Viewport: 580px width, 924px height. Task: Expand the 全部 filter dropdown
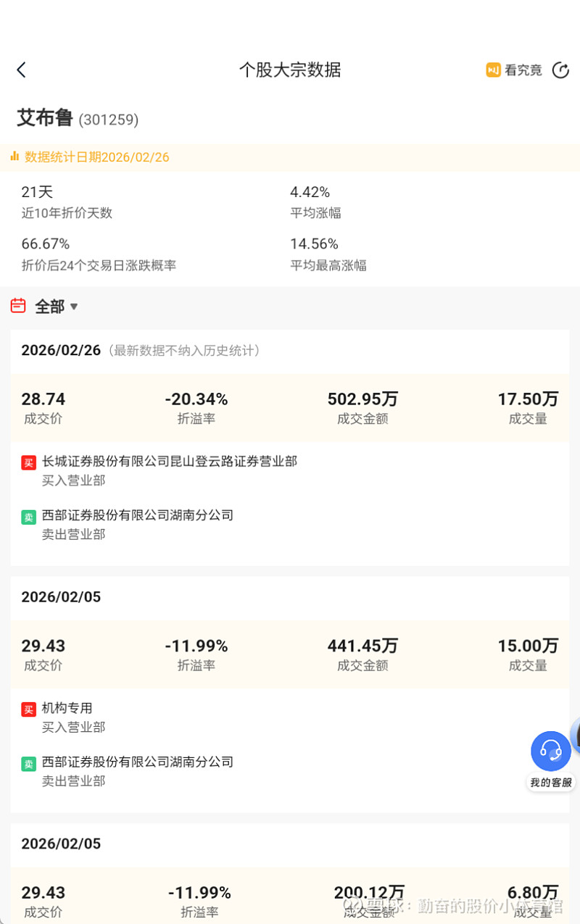(x=57, y=307)
